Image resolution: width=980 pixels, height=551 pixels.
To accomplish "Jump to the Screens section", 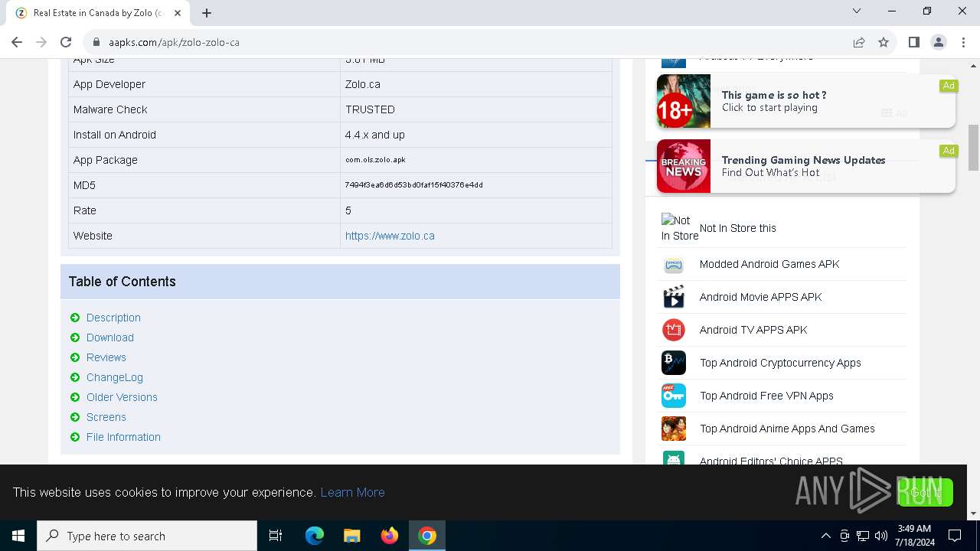I will coord(106,417).
